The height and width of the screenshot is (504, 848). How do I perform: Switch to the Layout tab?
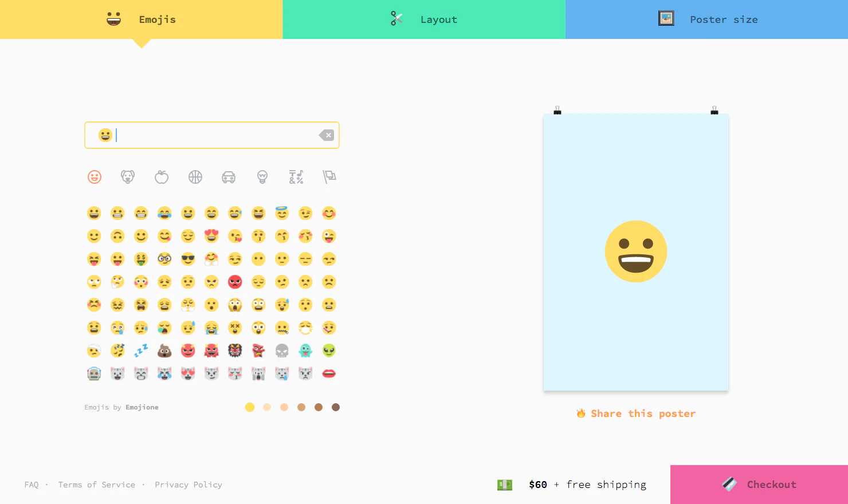point(424,19)
